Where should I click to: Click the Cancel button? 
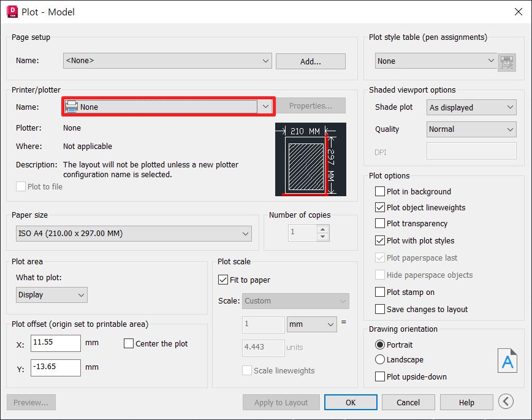[x=408, y=402]
